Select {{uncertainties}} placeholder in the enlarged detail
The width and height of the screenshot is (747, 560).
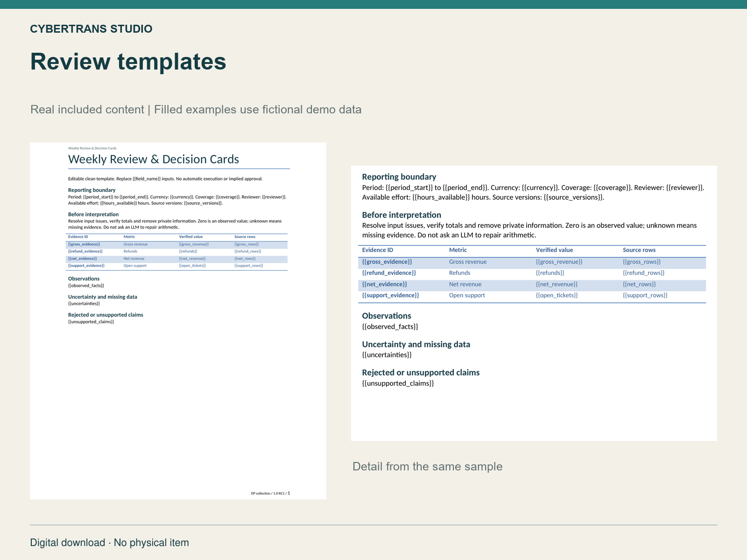click(387, 355)
